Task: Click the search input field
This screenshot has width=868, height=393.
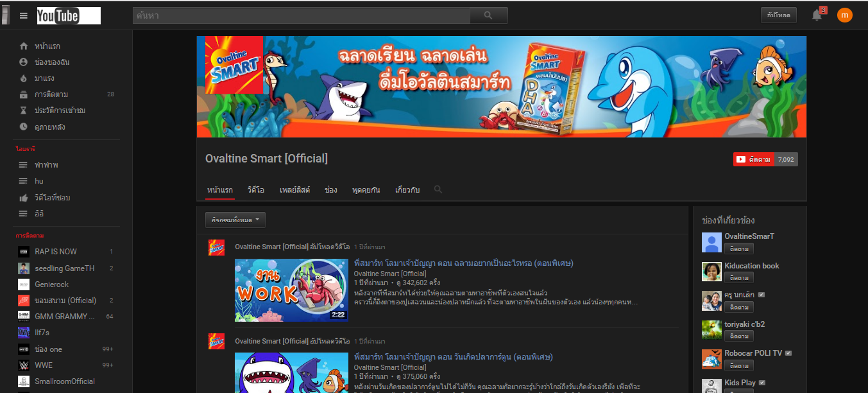Action: pyautogui.click(x=302, y=15)
